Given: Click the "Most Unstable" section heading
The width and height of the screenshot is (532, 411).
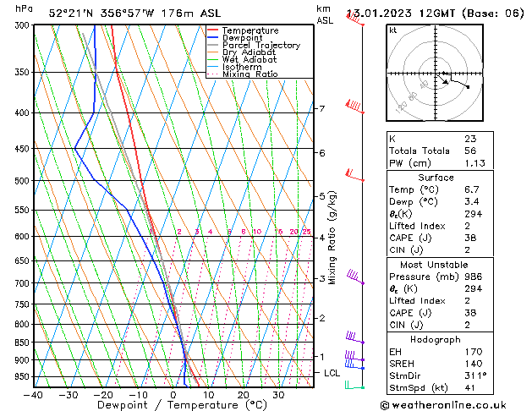Looking at the screenshot, I should (434, 265).
